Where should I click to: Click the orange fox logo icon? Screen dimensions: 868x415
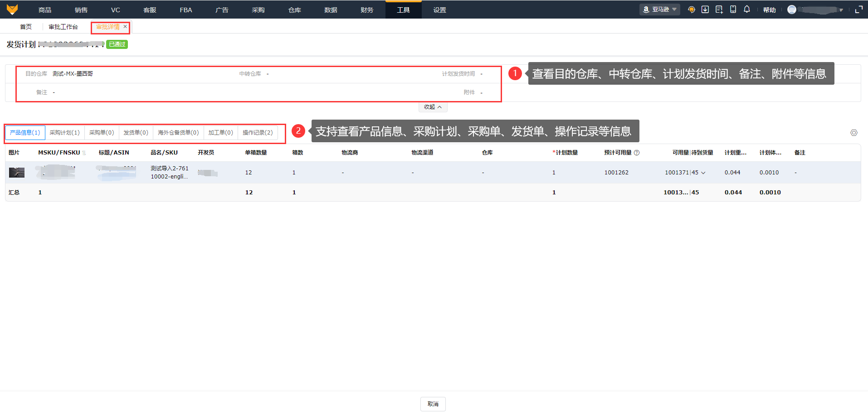[x=12, y=9]
